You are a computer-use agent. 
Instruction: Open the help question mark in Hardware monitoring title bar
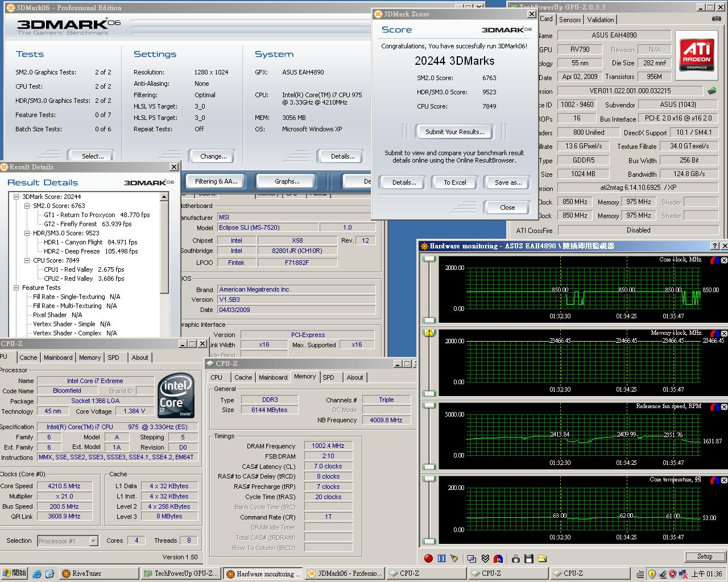coord(715,246)
